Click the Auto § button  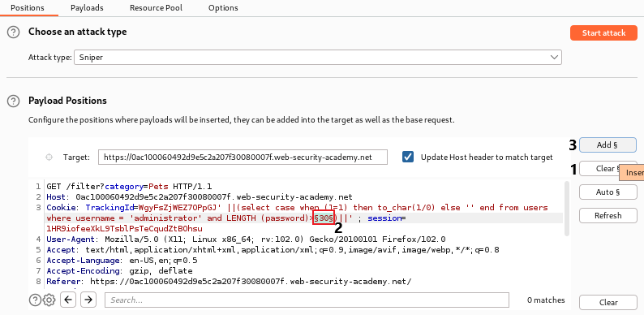[608, 192]
